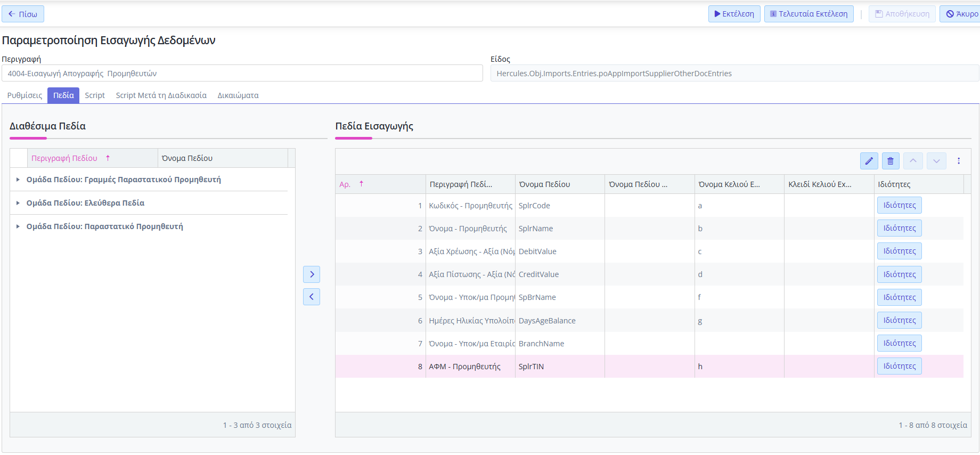Move selected field up with the up chevron
The width and height of the screenshot is (980, 455).
click(x=913, y=161)
